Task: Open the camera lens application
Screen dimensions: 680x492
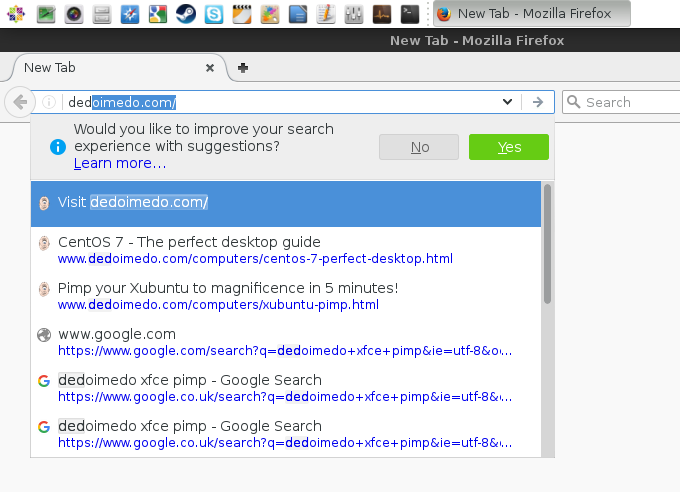Action: click(74, 14)
